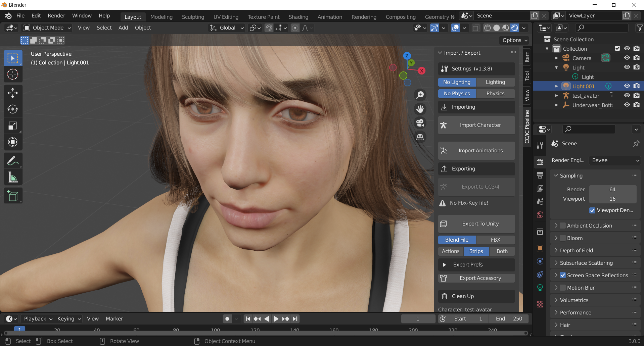Switch to solid viewport shading
The image size is (644, 346).
pos(497,28)
